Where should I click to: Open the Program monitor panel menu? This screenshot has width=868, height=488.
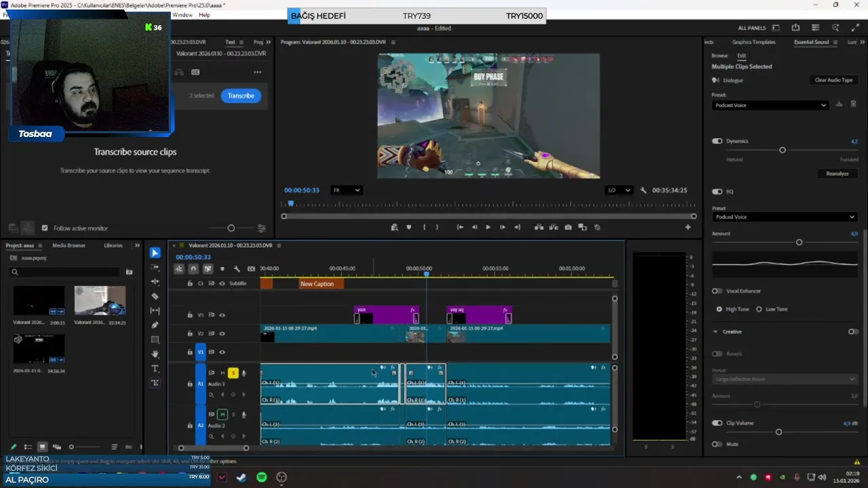(393, 42)
